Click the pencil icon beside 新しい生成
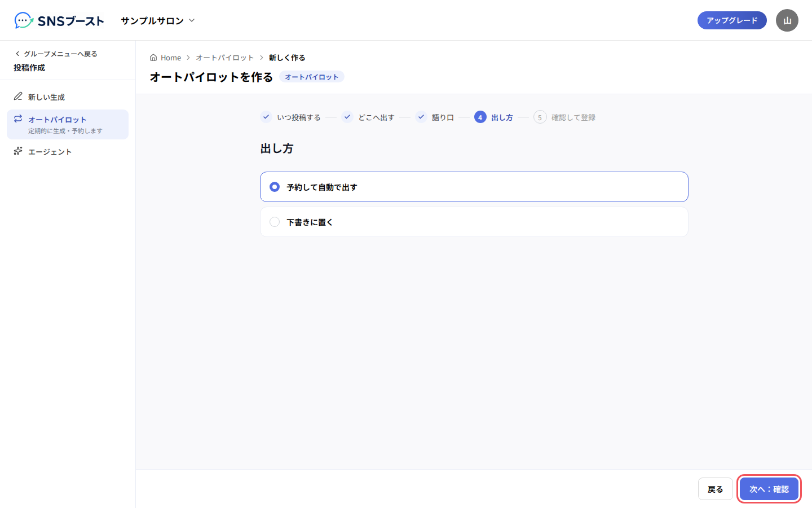Image resolution: width=812 pixels, height=508 pixels. (x=18, y=97)
